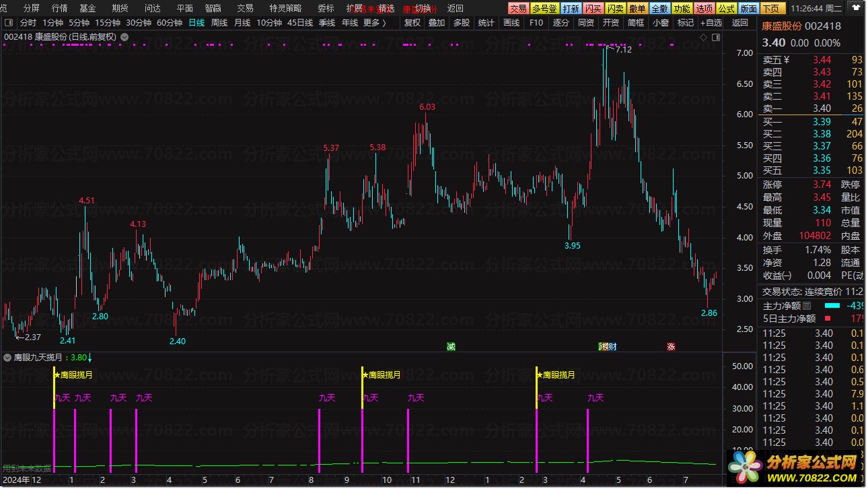Screen dimensions: 868x489
Task: Click the 版面 button
Action: [748, 9]
